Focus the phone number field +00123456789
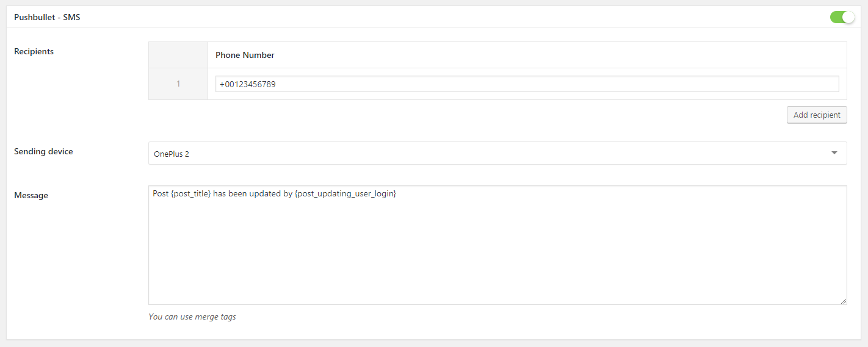Image resolution: width=868 pixels, height=347 pixels. click(527, 84)
